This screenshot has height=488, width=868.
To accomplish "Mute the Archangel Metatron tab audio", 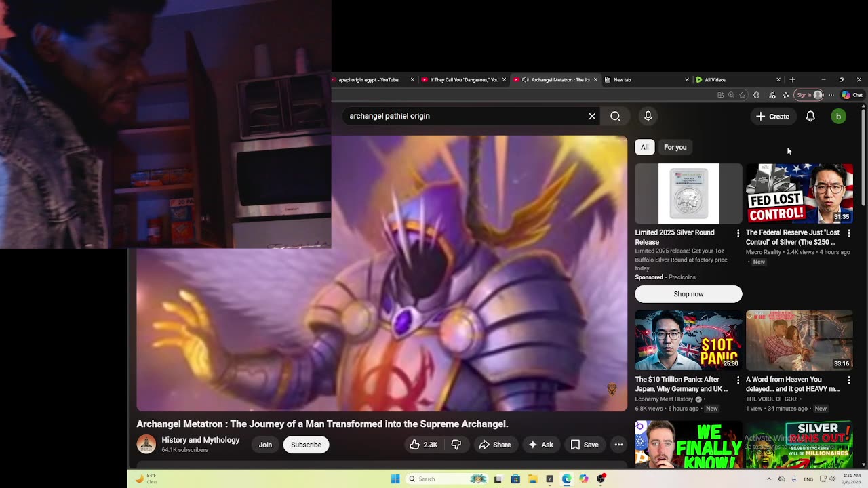I will (525, 80).
